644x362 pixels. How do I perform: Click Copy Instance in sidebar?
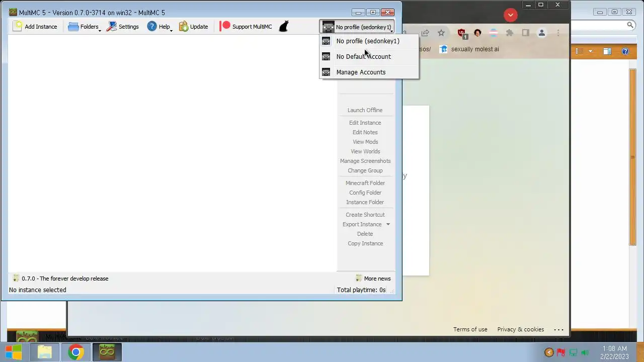(x=365, y=243)
